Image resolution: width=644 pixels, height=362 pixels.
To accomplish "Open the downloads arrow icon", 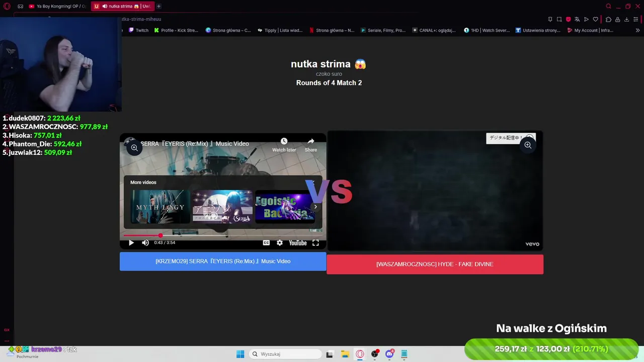I will click(x=626, y=19).
